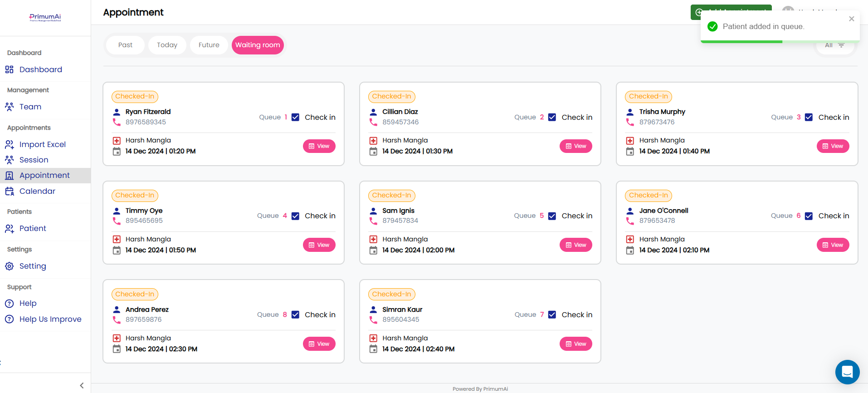Click the Team icon in sidebar

9,107
